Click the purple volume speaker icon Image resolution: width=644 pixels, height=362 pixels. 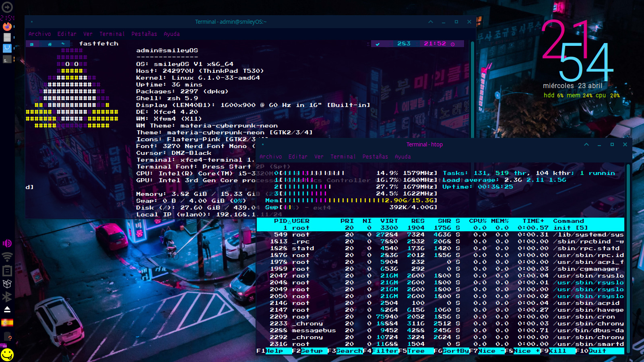7,243
